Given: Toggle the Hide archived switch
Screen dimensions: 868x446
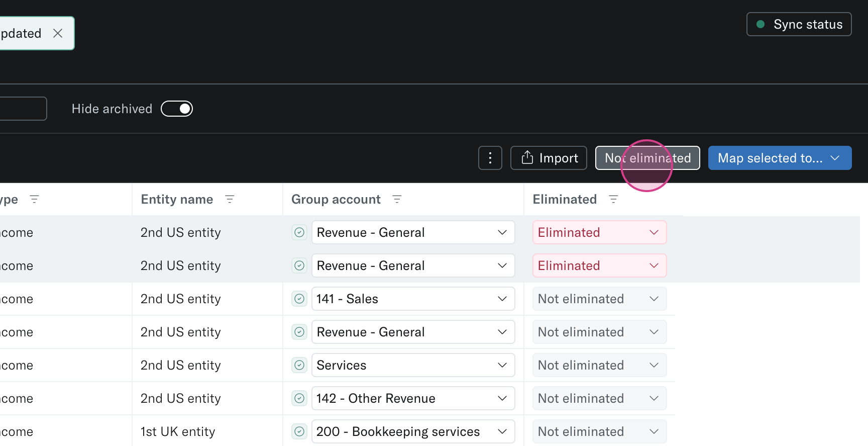Looking at the screenshot, I should [x=177, y=109].
